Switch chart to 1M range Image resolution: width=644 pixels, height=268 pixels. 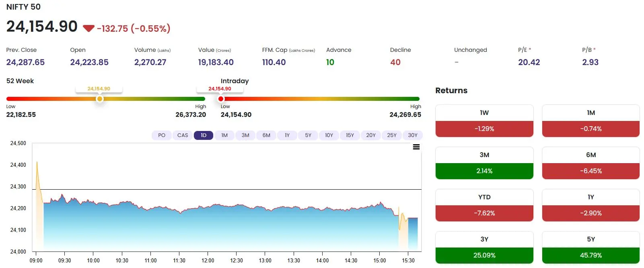[x=224, y=135]
